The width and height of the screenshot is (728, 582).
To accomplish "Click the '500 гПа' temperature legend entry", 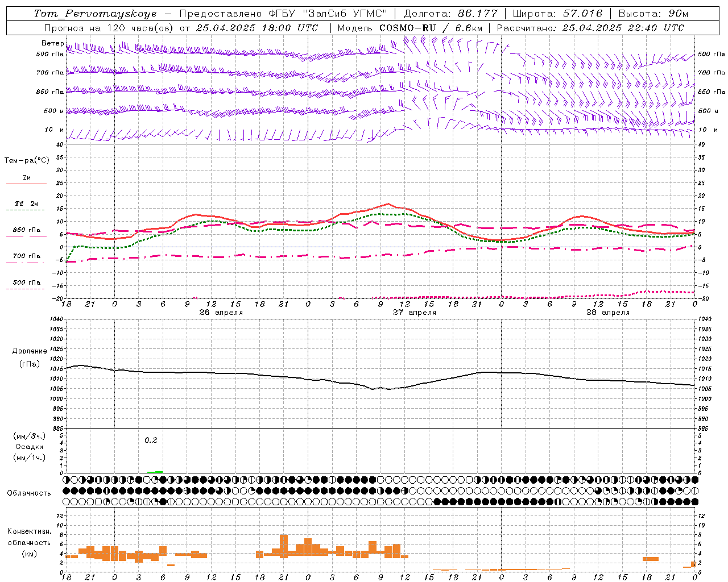I will [27, 282].
